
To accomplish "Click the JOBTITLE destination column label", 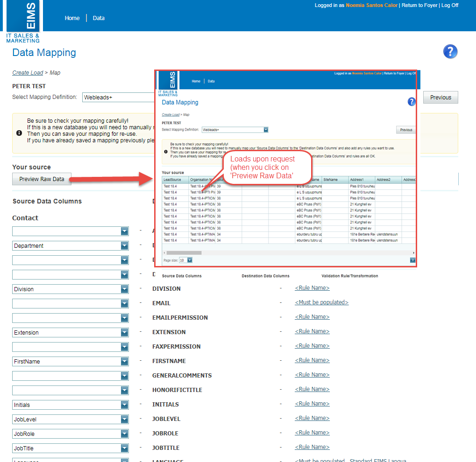I will pyautogui.click(x=166, y=448).
